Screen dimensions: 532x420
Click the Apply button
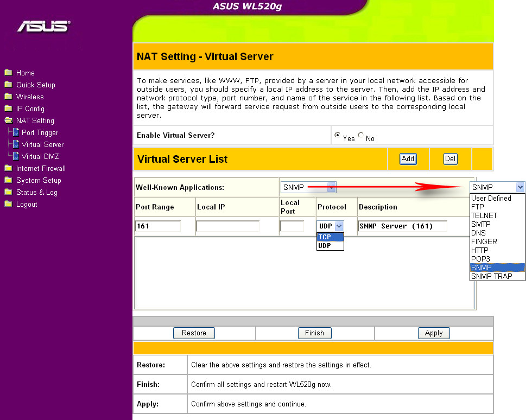tap(434, 333)
